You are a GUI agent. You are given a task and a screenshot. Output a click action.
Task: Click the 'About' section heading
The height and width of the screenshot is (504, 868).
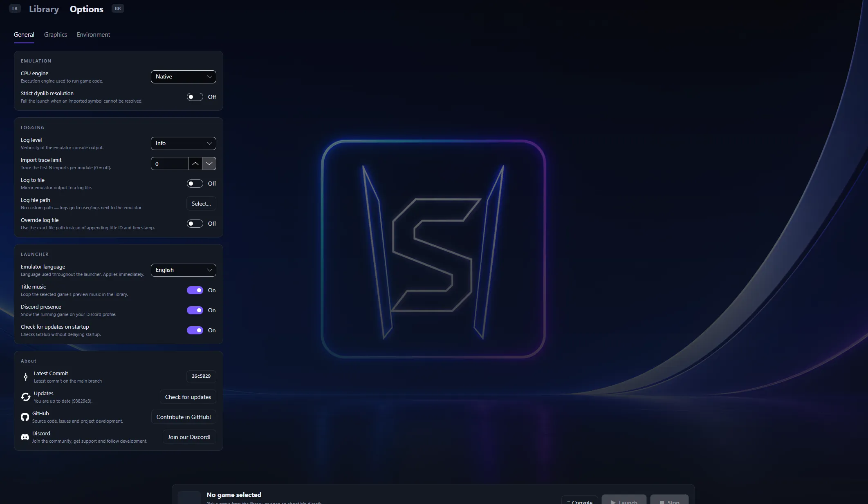pyautogui.click(x=29, y=361)
